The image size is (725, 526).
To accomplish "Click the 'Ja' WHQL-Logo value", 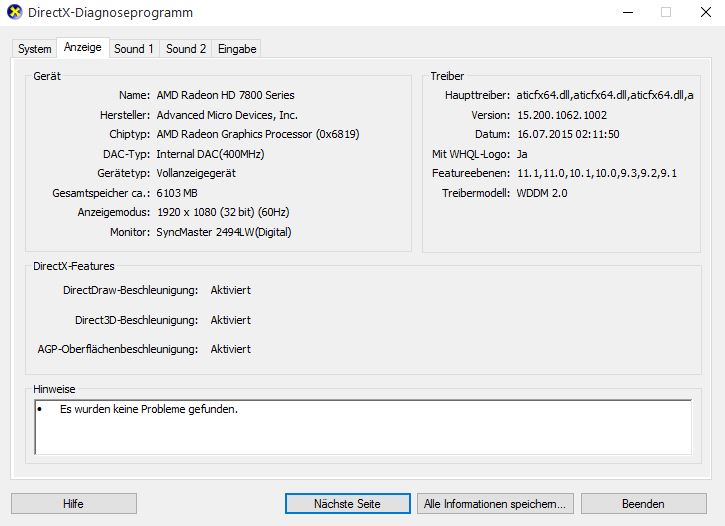I will (522, 154).
